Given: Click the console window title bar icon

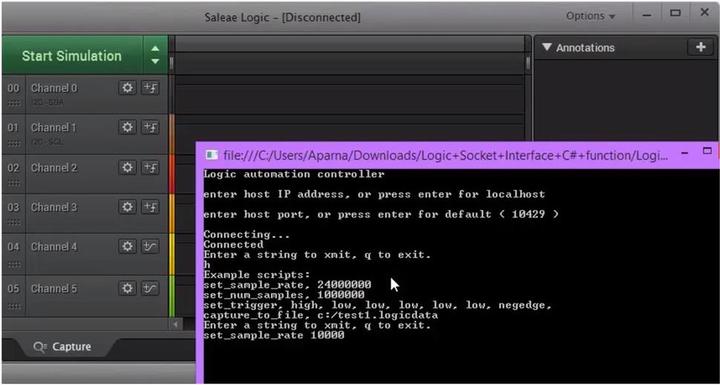Looking at the screenshot, I should [212, 155].
